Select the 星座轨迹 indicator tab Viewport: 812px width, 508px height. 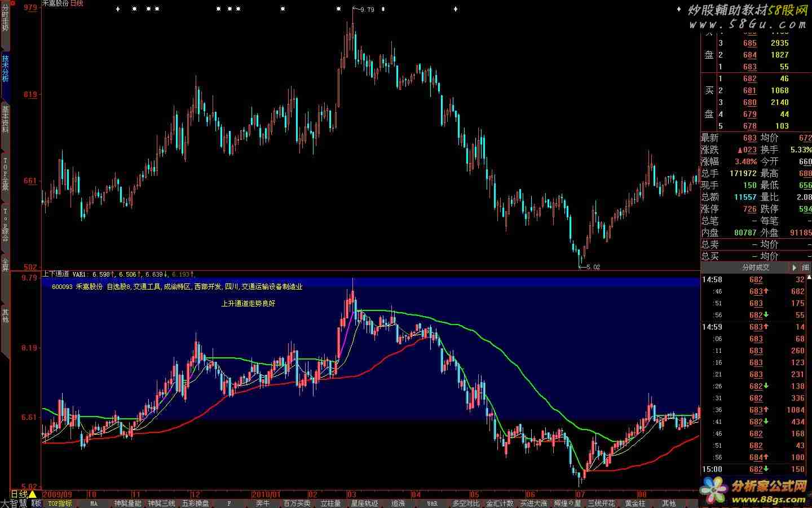coord(364,503)
